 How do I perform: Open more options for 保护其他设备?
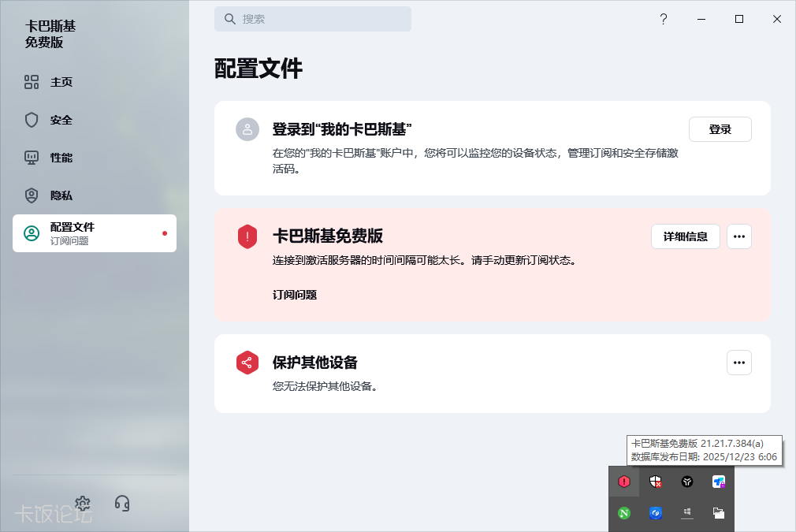738,363
